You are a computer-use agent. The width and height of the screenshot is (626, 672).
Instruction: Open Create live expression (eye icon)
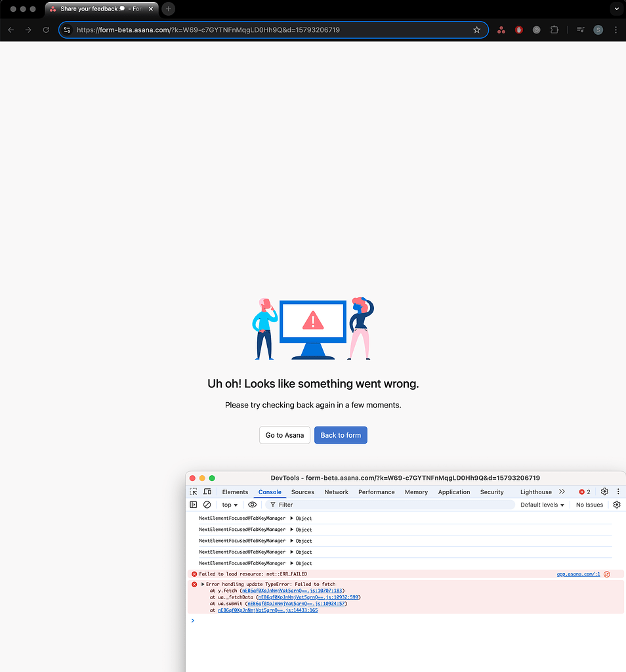tap(252, 504)
